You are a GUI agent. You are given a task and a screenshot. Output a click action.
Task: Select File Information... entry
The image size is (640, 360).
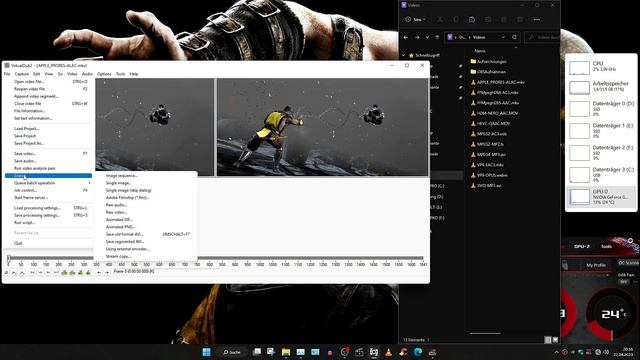[x=49, y=111]
